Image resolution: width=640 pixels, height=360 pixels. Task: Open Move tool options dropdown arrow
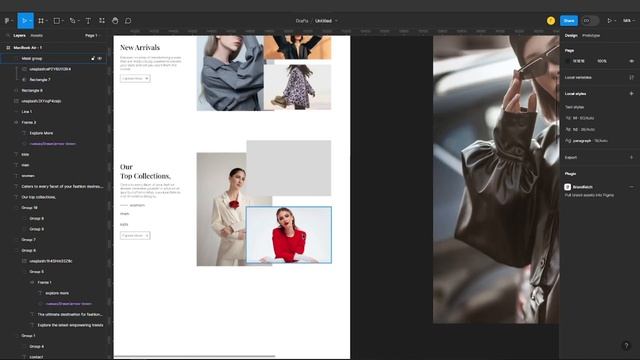pos(30,20)
